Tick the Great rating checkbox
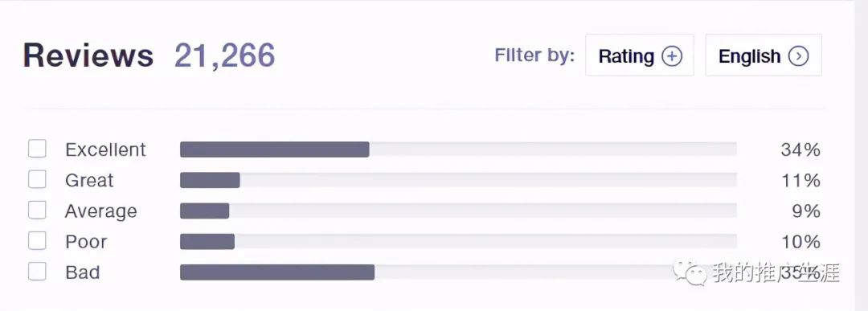The width and height of the screenshot is (868, 311). click(x=37, y=180)
